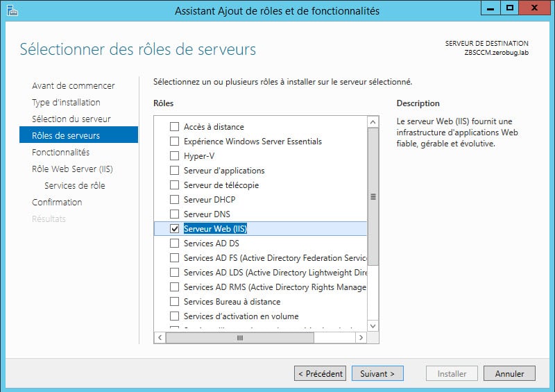Click the Hyper-V role label

[199, 156]
